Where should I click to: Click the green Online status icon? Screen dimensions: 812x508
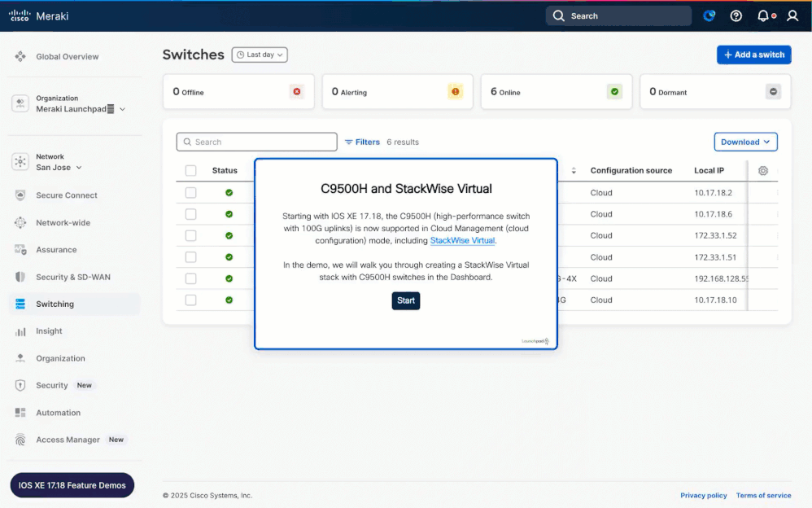tap(614, 92)
